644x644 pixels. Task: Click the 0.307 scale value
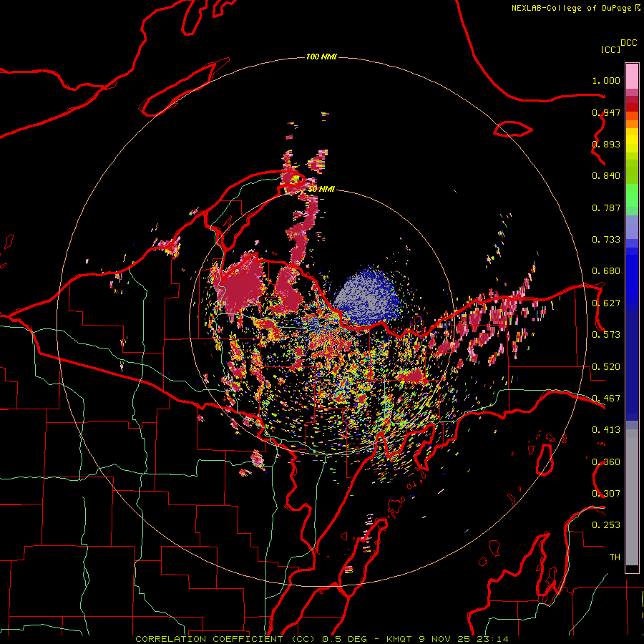point(606,494)
